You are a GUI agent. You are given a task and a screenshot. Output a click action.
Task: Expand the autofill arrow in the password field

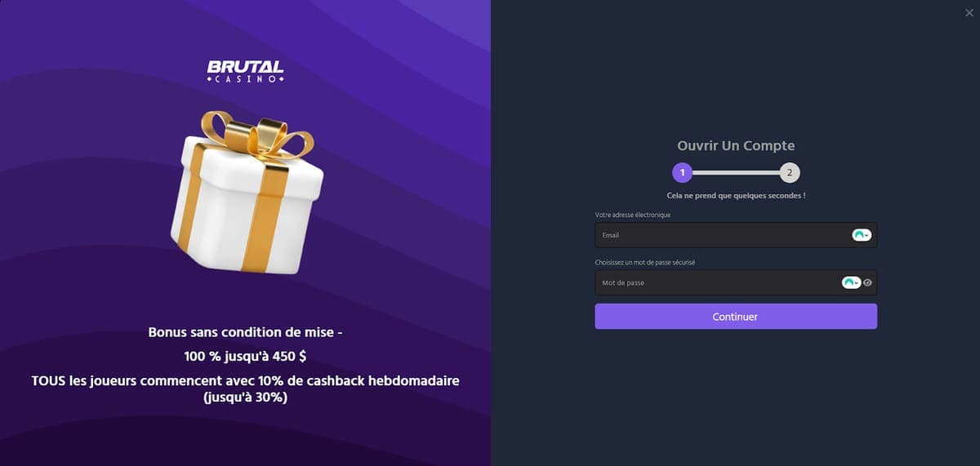[x=857, y=283]
